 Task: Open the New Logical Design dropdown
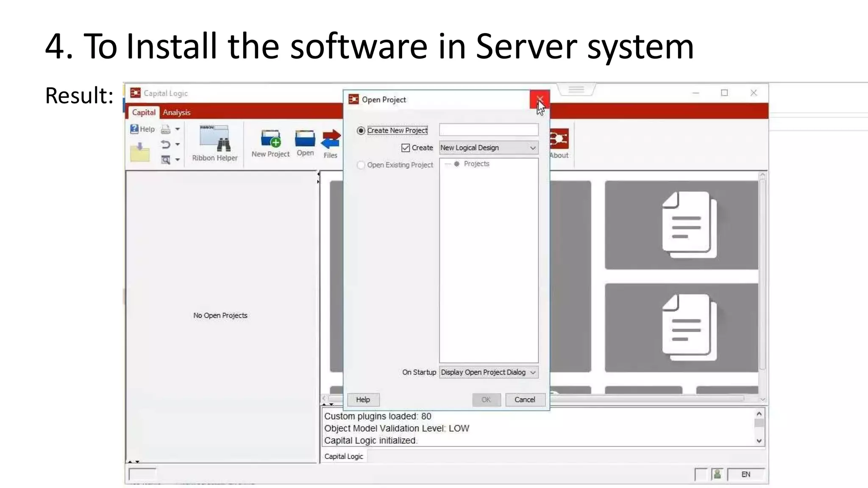(x=489, y=147)
